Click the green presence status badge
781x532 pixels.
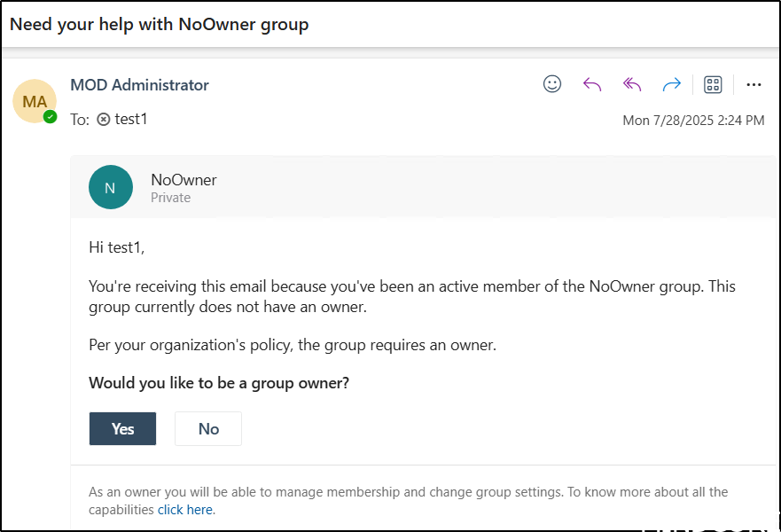coord(51,116)
